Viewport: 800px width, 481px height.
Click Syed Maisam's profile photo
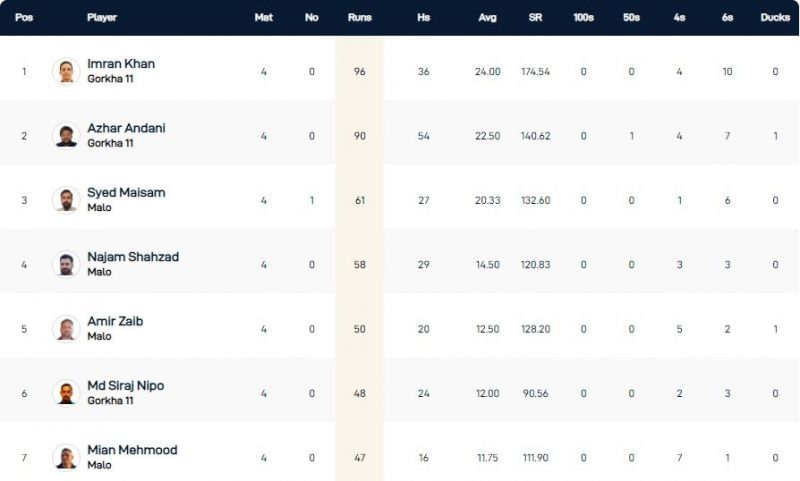(x=66, y=199)
